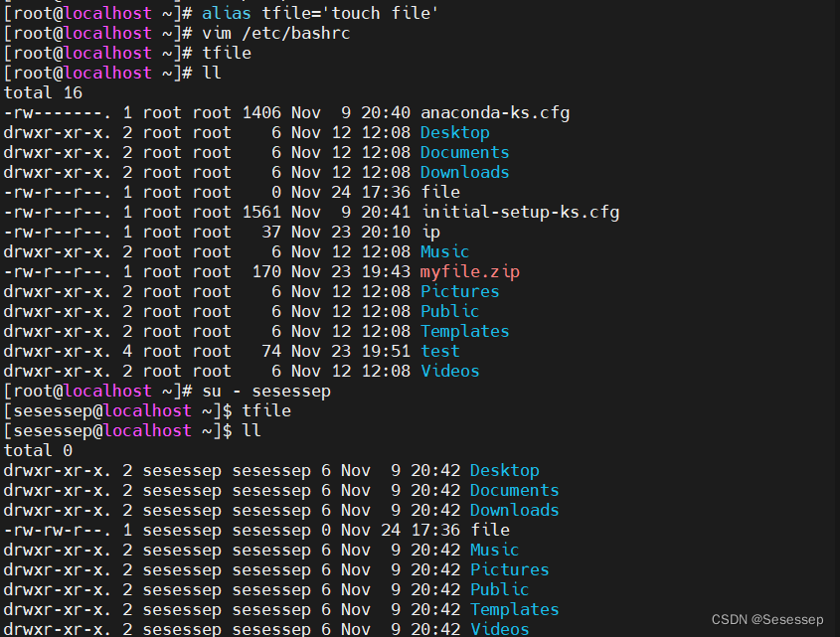
Task: Click the '-rw-rw-r--.' permissions string
Action: tap(58, 530)
